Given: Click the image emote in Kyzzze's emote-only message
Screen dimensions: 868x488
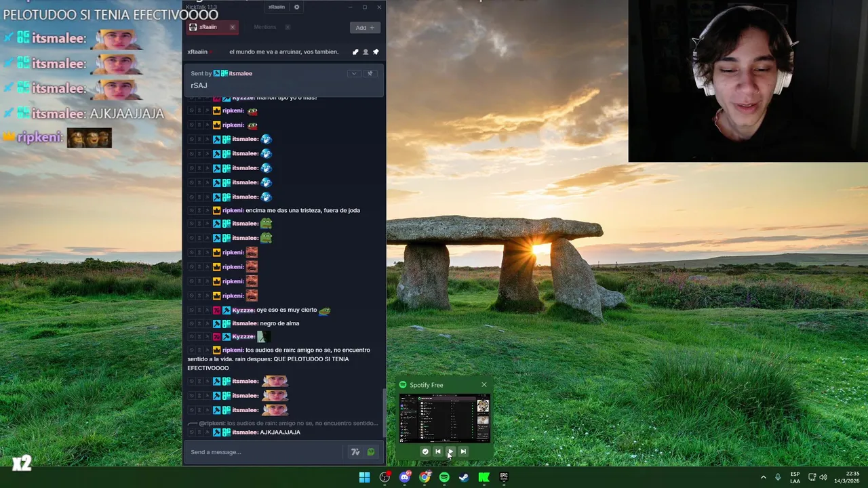Looking at the screenshot, I should tap(263, 337).
